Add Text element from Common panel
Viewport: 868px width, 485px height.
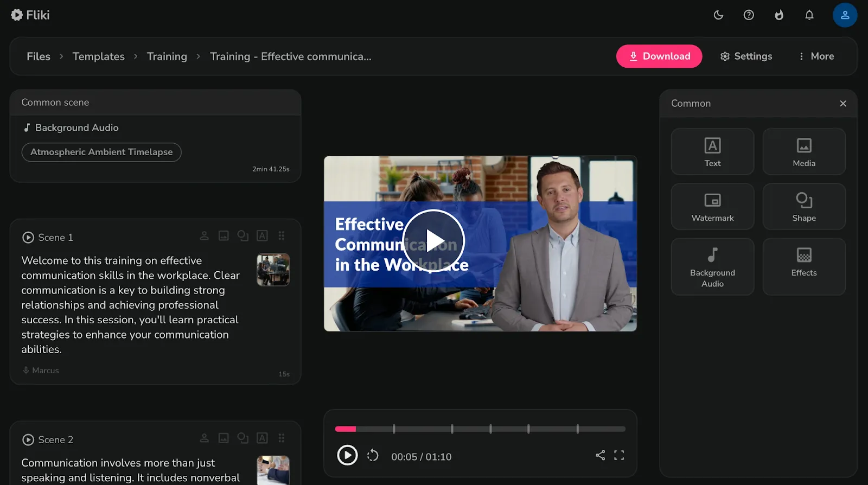tap(712, 152)
